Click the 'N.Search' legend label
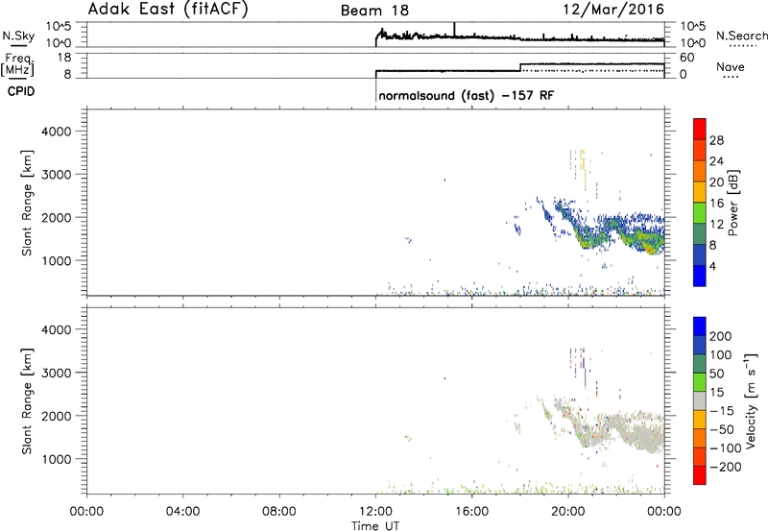768x532 pixels. [741, 36]
